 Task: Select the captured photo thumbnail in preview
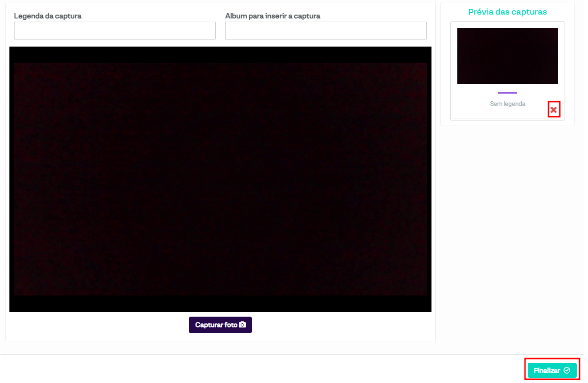(x=507, y=56)
